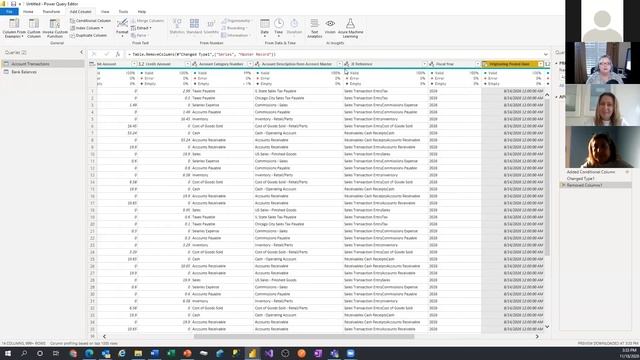640x360 pixels.
Task: Click the Power BI taskbar icon
Action: (252, 353)
